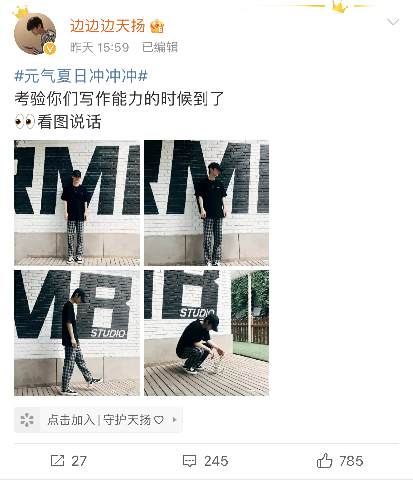Click the yellow verified V badge on avatar
Image resolution: width=413 pixels, height=480 pixels.
50,49
